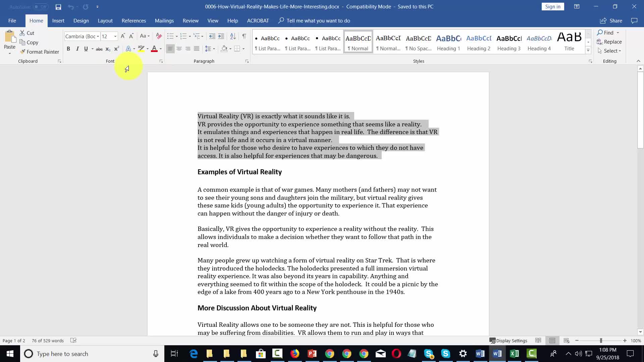Open the Select dropdown in Editing
This screenshot has width=644, height=362.
point(609,51)
